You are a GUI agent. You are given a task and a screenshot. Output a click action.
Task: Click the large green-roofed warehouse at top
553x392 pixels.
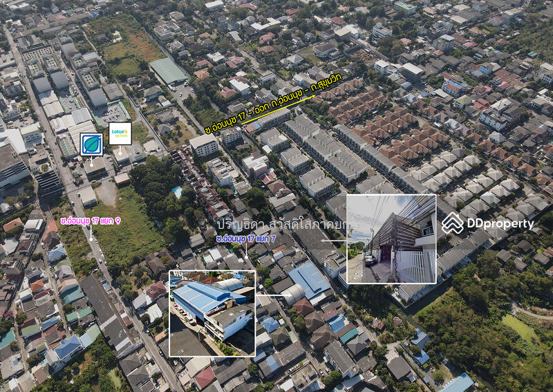coord(168,71)
